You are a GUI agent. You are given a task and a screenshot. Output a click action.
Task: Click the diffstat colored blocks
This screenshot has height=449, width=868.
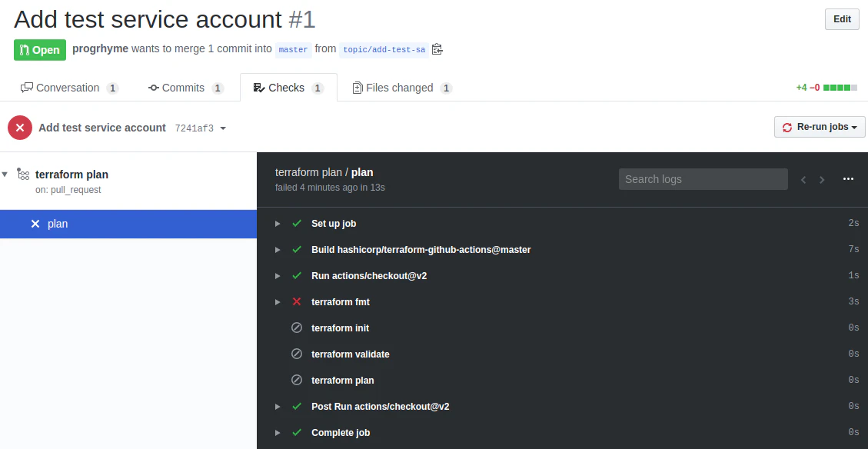(840, 88)
